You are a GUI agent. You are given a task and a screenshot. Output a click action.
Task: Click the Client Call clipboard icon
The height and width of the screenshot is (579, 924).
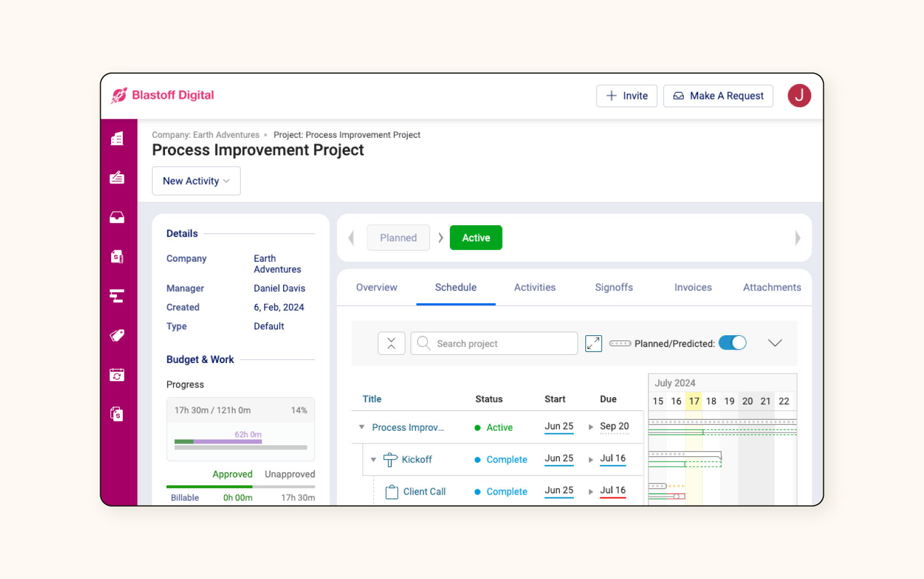point(392,492)
